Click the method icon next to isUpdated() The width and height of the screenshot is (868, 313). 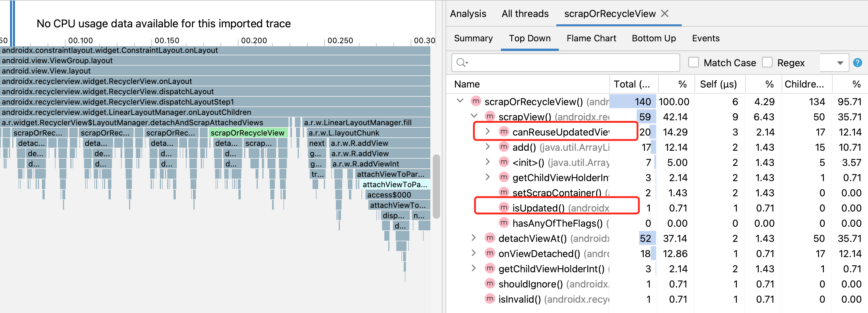coord(504,208)
